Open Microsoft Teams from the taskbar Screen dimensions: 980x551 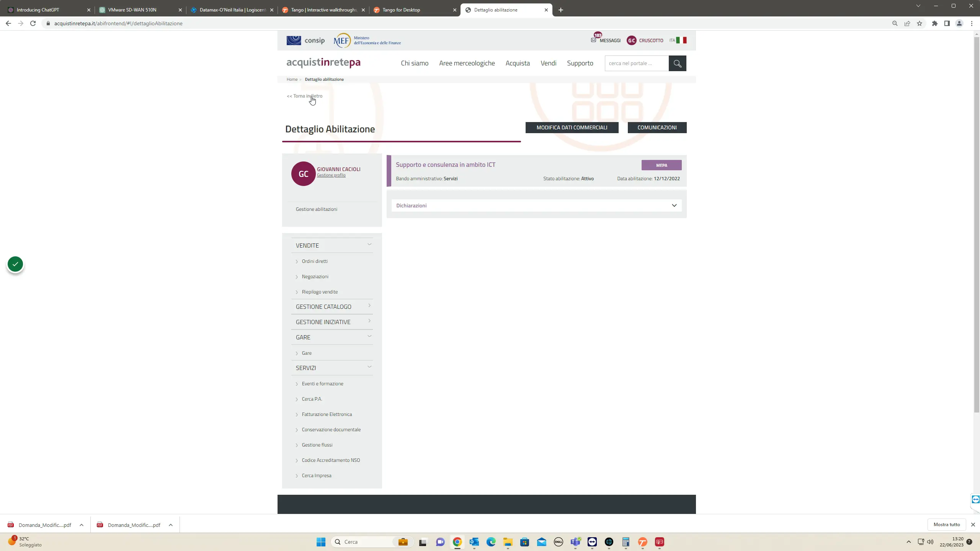[x=575, y=542]
